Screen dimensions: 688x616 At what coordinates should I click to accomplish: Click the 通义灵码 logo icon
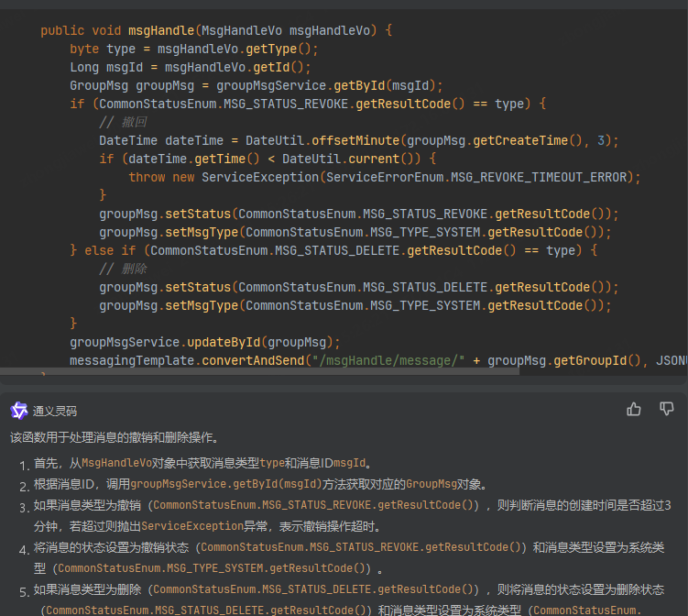click(x=19, y=410)
